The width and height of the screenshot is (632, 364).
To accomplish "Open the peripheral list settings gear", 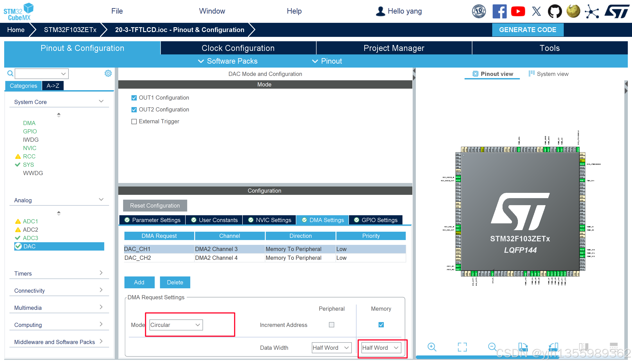I will point(108,74).
